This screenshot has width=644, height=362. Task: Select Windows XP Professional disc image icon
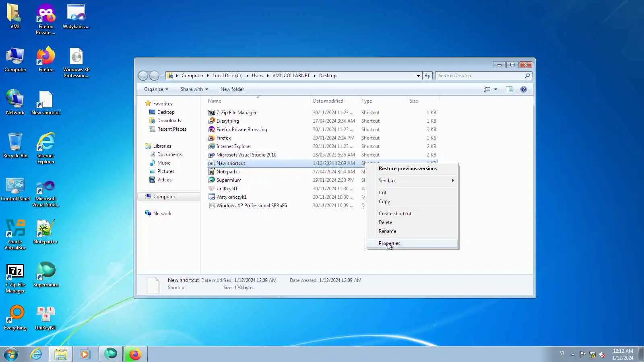(76, 63)
